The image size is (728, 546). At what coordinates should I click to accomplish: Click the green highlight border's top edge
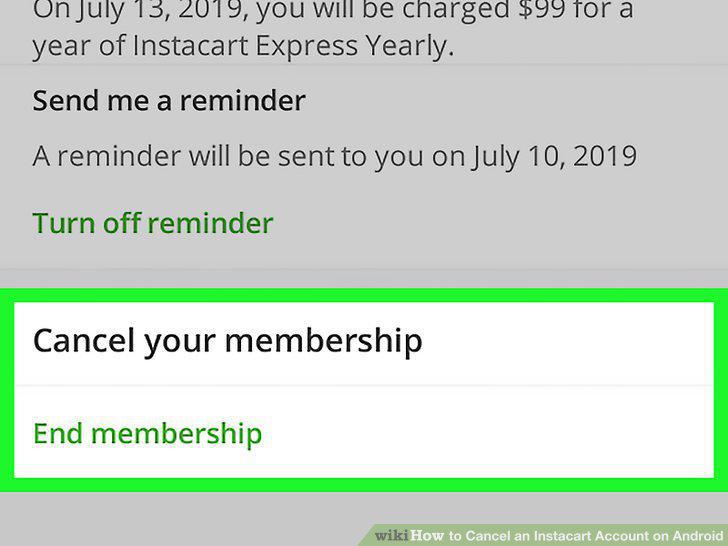point(364,295)
